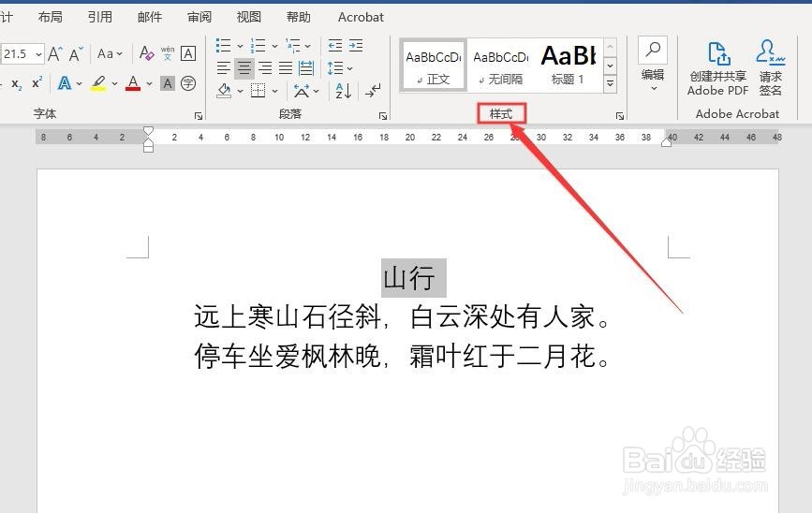
Task: Toggle show/hide paragraph marks
Action: click(373, 91)
